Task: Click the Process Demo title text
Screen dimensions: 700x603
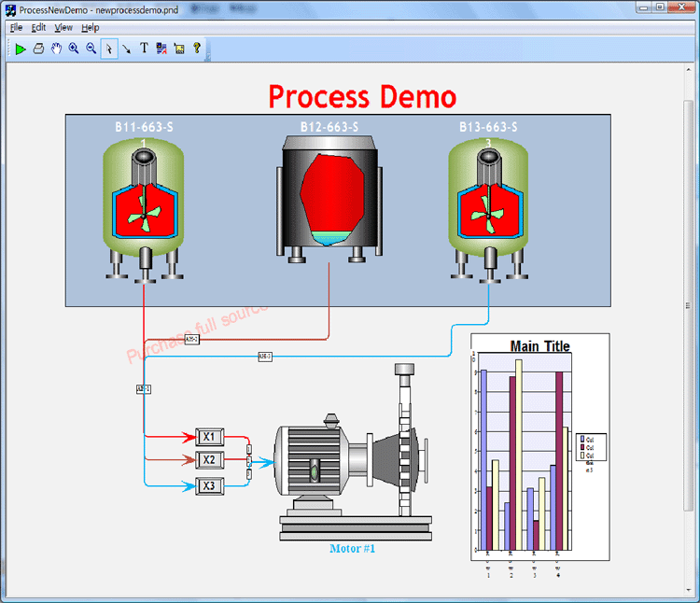Action: pos(362,96)
